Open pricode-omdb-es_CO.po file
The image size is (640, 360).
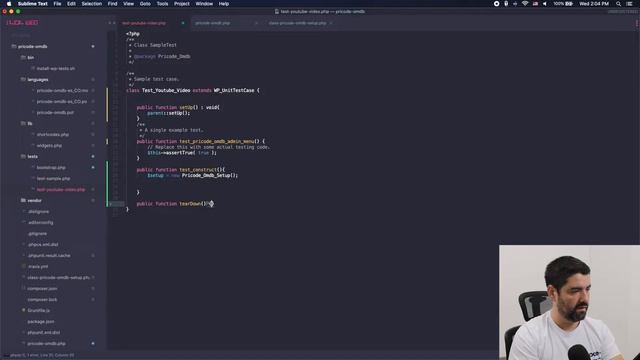(62, 102)
